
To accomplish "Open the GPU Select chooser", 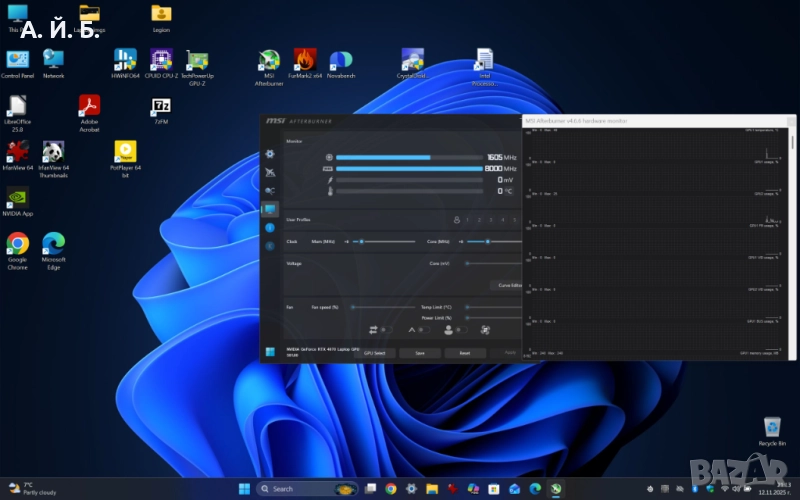I will 374,353.
